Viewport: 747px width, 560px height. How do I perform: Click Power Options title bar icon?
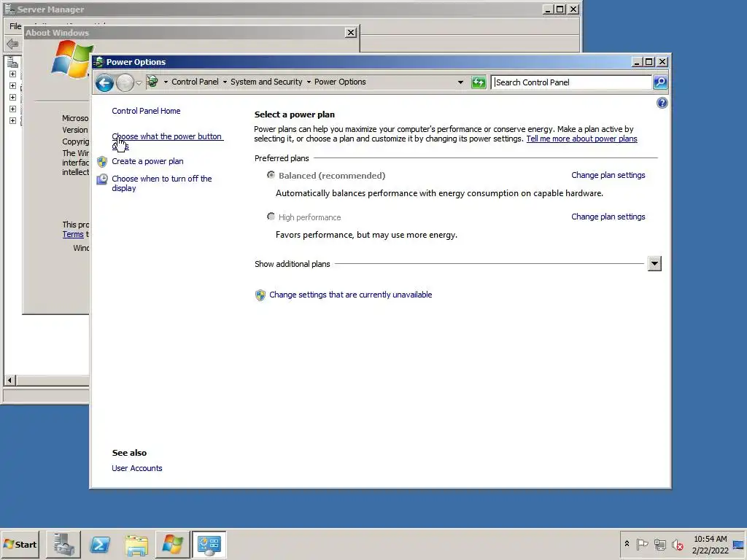coord(98,62)
